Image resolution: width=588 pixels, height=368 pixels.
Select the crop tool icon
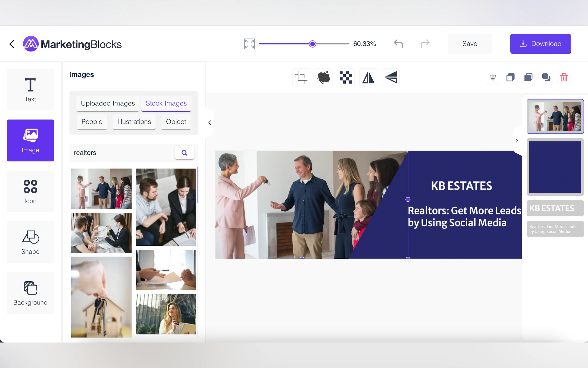tap(301, 78)
